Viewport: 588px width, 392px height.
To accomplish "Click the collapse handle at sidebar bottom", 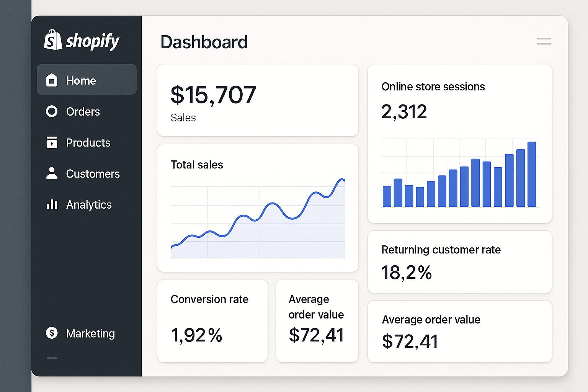I will 52,358.
